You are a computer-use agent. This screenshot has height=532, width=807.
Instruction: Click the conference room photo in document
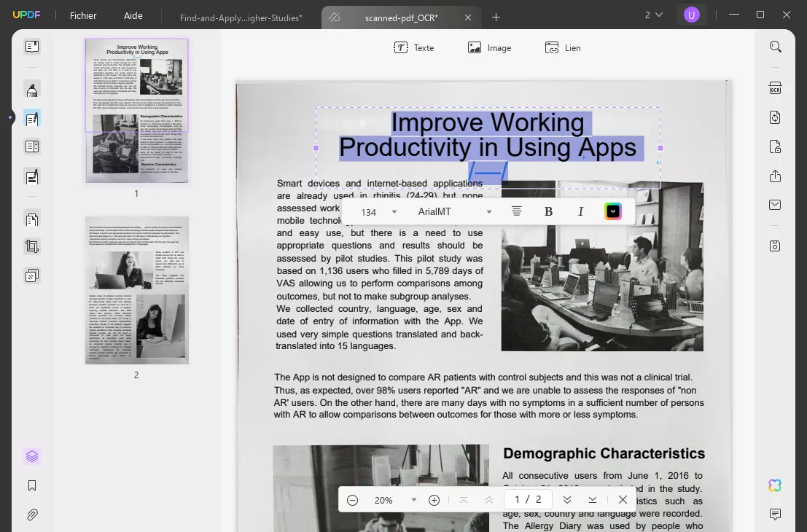click(x=602, y=267)
